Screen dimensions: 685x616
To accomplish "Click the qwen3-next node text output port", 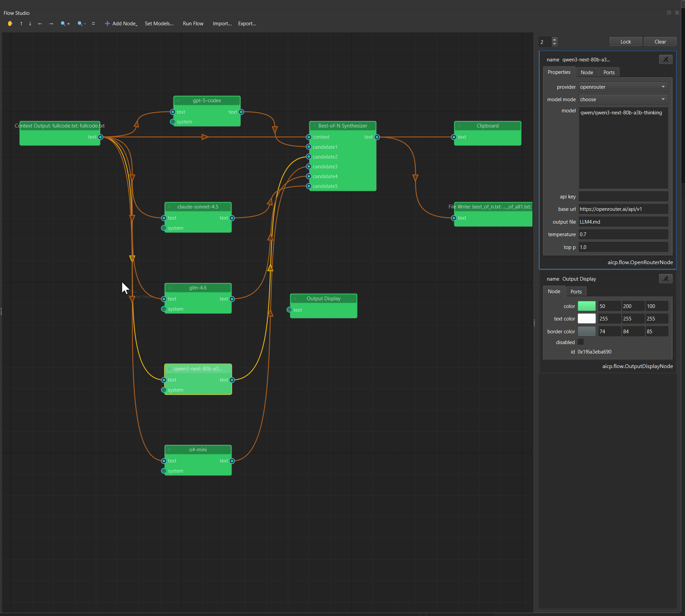I will pyautogui.click(x=232, y=380).
